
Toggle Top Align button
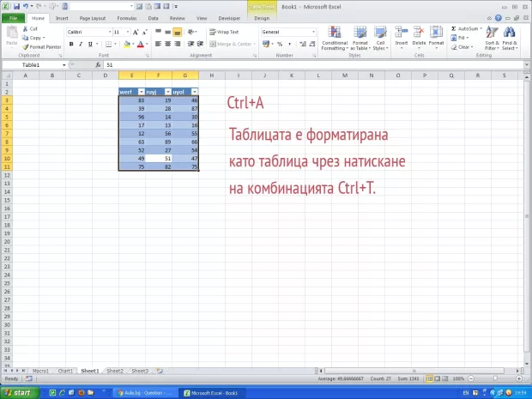[x=158, y=32]
